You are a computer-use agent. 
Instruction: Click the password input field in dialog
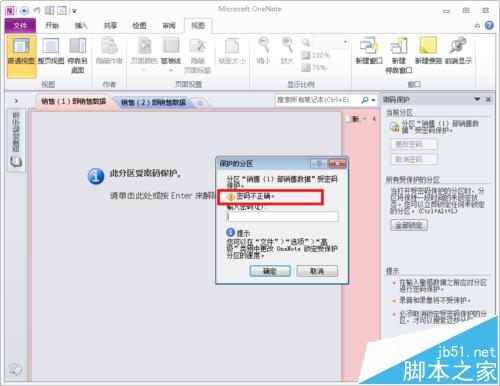[x=282, y=216]
